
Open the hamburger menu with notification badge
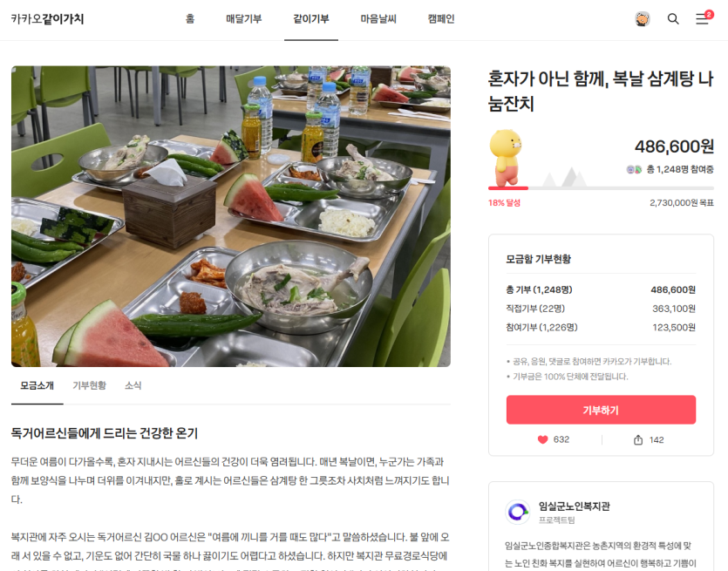(704, 17)
